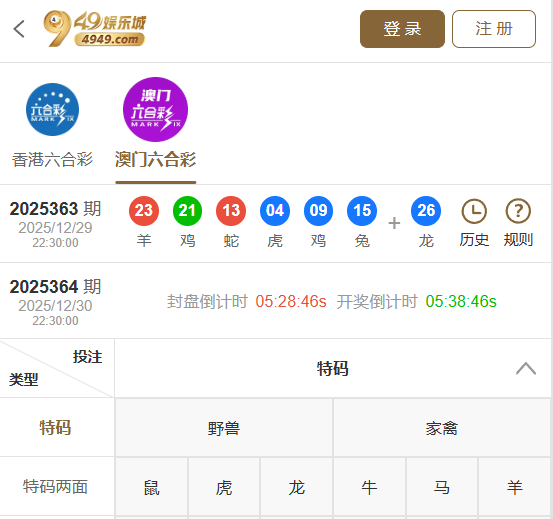This screenshot has width=553, height=519.
Task: Click the 蛇 label under ball 13
Action: 231,241
